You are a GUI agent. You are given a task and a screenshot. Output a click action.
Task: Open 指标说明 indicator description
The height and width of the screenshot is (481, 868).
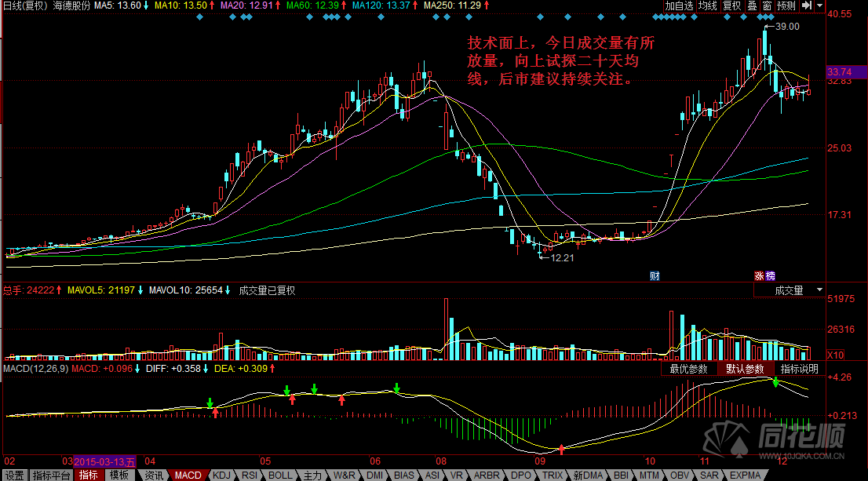(800, 369)
